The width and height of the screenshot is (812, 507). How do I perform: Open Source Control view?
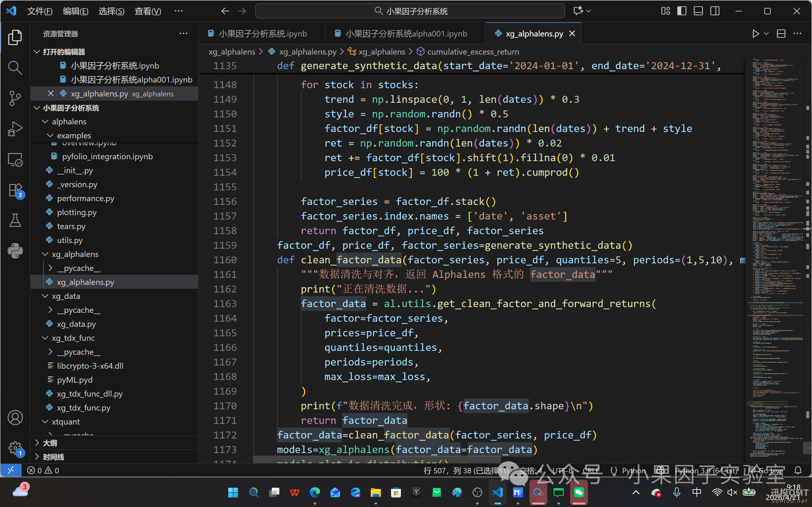coord(15,98)
